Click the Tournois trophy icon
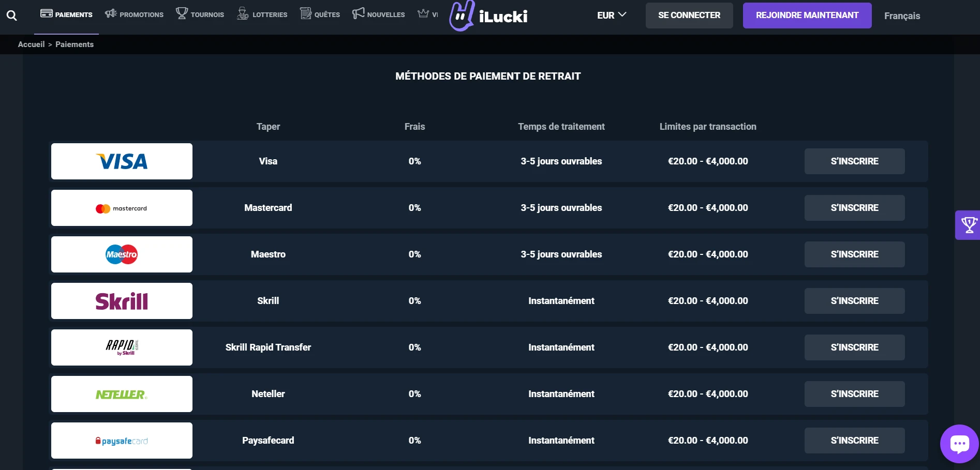 coord(182,13)
